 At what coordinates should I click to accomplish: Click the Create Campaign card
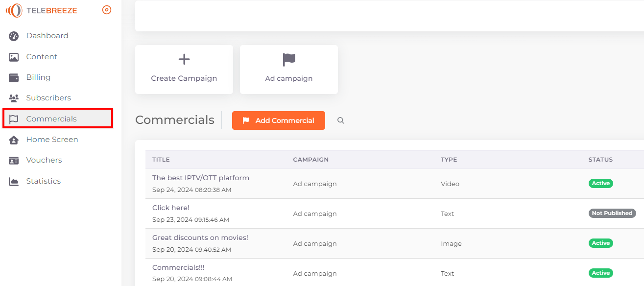pyautogui.click(x=184, y=70)
